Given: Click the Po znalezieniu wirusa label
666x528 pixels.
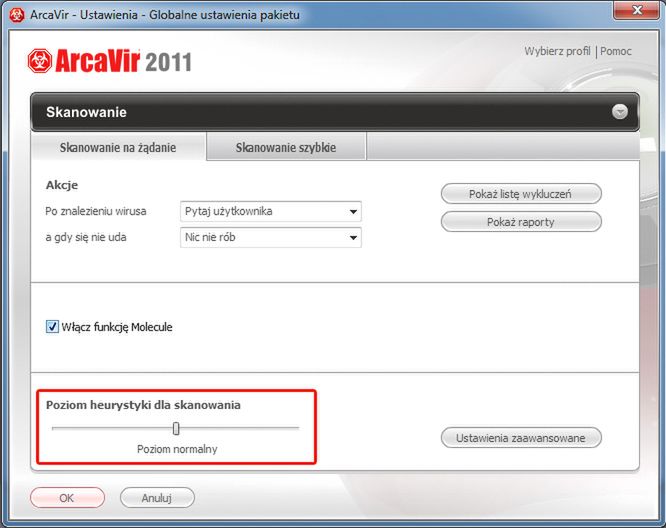Looking at the screenshot, I should pos(96,212).
